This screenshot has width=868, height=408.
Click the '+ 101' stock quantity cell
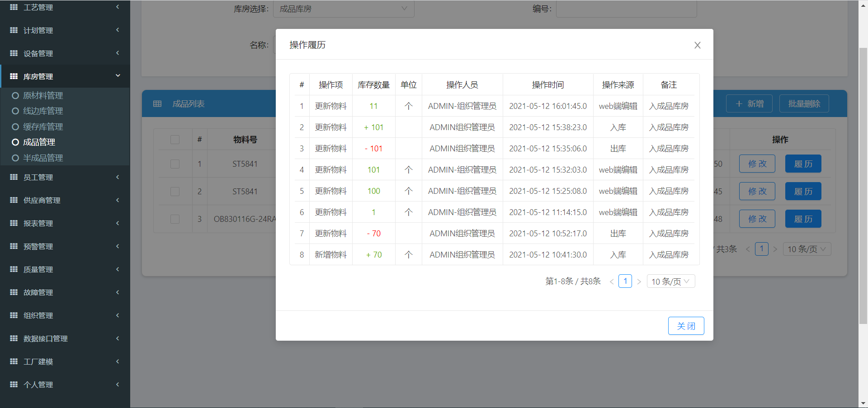coord(374,127)
